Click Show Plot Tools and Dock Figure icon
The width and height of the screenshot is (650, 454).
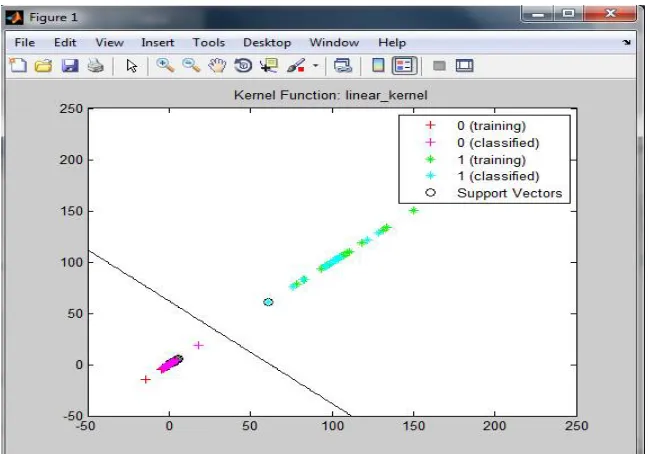pyautogui.click(x=464, y=66)
